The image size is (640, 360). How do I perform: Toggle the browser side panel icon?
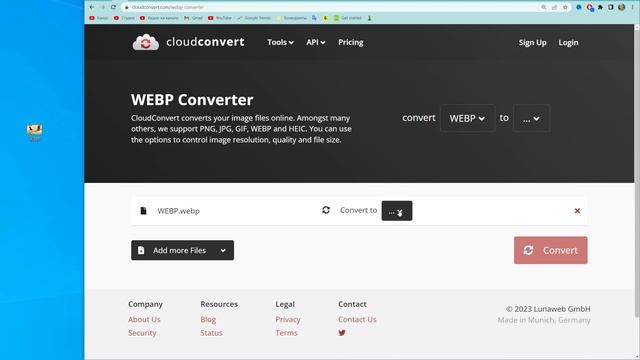coord(611,7)
